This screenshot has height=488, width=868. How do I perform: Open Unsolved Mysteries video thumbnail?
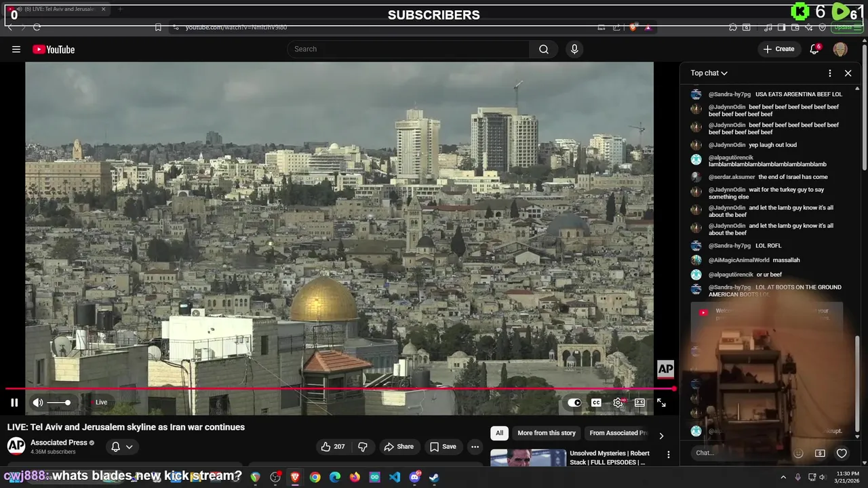point(528,458)
